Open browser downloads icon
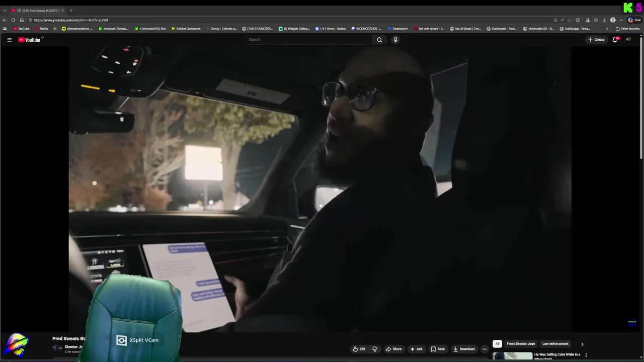The image size is (644, 362). [604, 20]
